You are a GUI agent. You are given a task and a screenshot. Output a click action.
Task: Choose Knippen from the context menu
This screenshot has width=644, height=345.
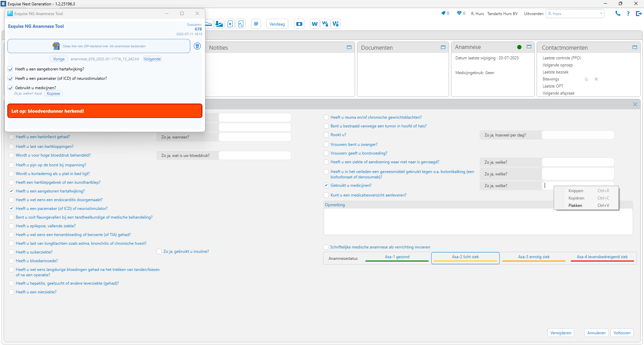[x=586, y=191]
